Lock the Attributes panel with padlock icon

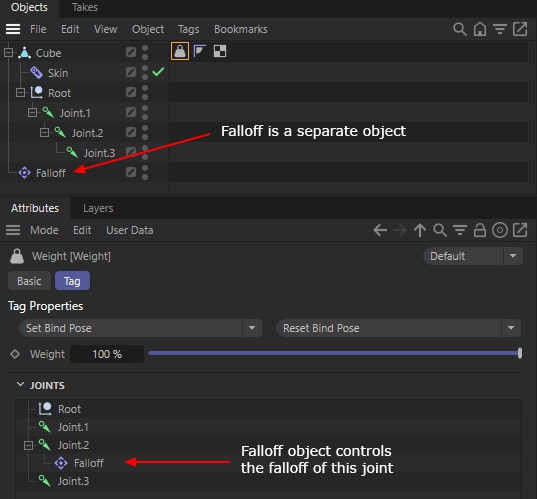(479, 230)
